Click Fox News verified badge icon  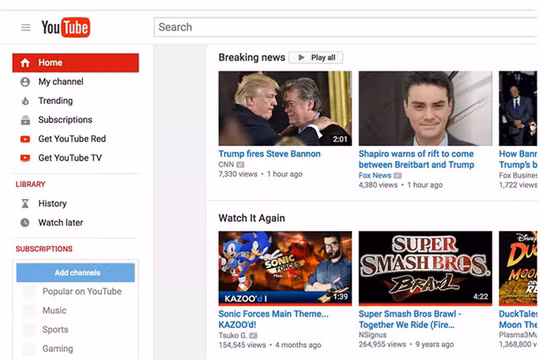tap(397, 176)
